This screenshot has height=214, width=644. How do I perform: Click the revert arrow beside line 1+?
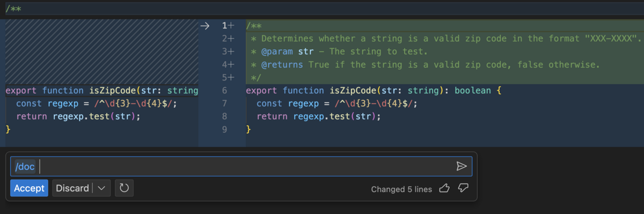pyautogui.click(x=204, y=25)
